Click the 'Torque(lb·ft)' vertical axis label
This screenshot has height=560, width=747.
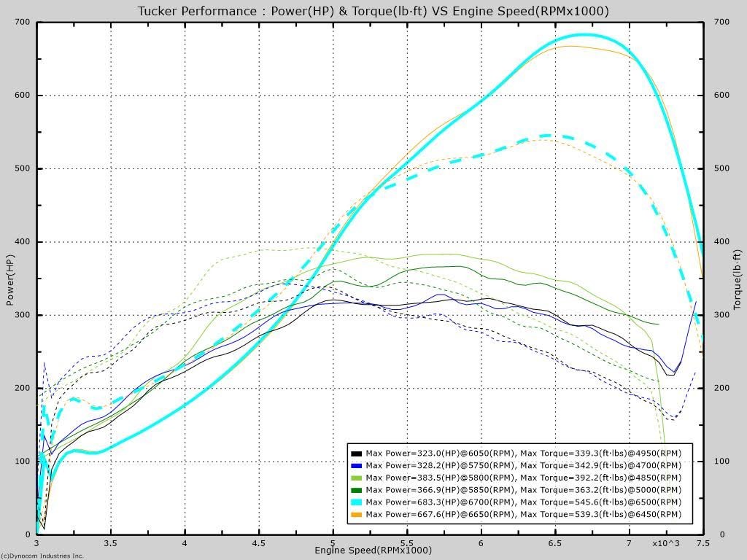tap(738, 280)
